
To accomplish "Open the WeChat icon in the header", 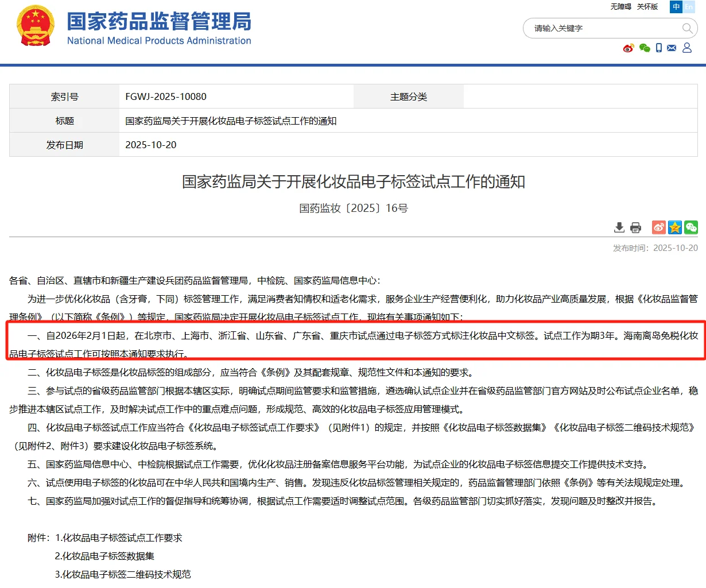I will [643, 48].
